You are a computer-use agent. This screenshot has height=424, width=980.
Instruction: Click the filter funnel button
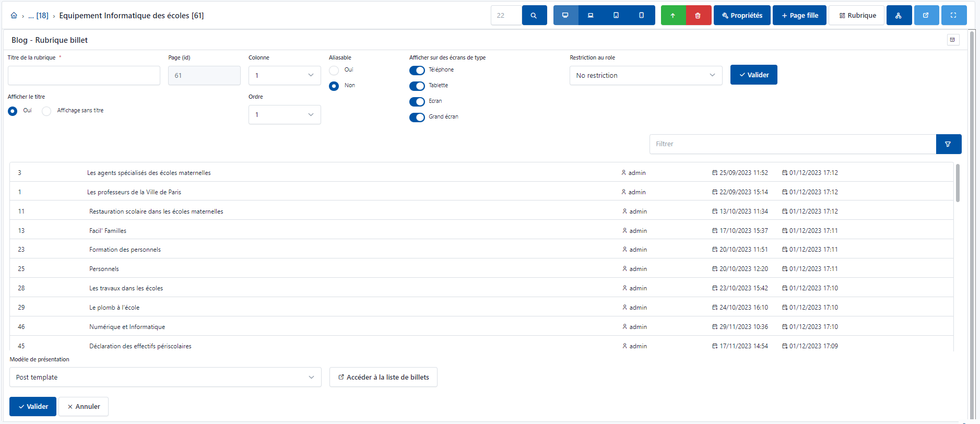pos(948,144)
